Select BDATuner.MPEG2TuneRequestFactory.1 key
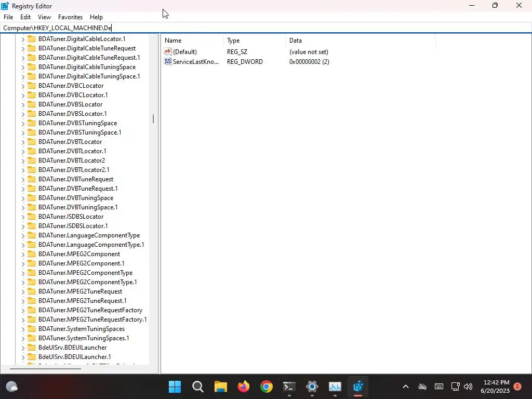Viewport: 532px width, 399px height. 92,320
